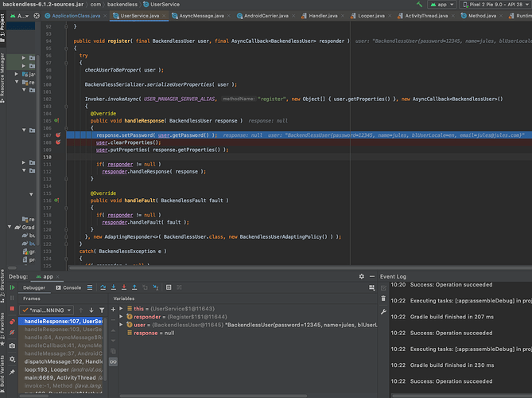Click Force Step Into icon
This screenshot has width=532, height=398.
click(x=124, y=287)
